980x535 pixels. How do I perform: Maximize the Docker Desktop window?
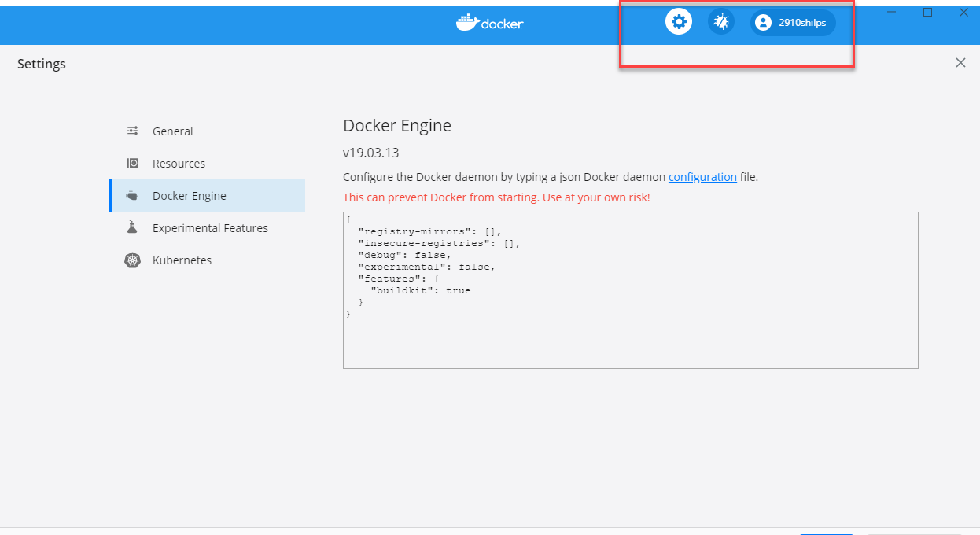[927, 12]
